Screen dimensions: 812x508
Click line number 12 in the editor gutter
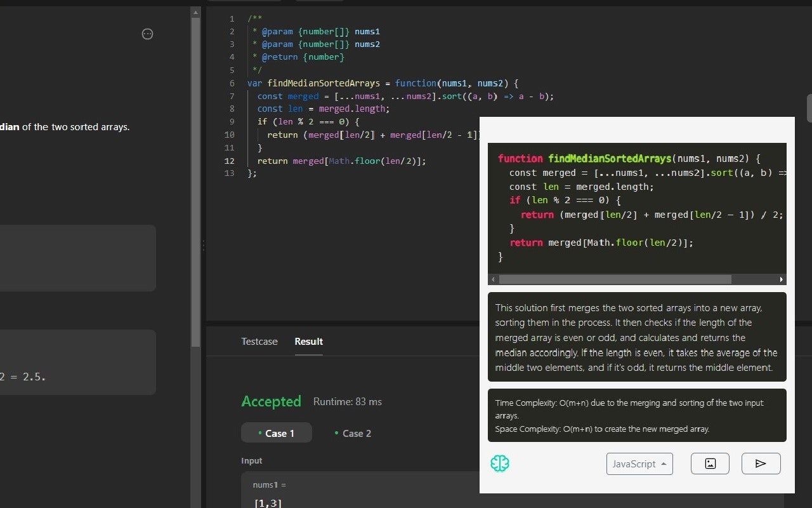click(x=230, y=161)
